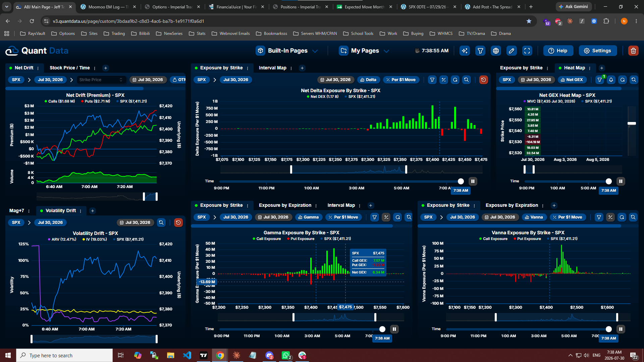Switch to the Interval Map tab in Gamma panel
644x362 pixels.
click(x=341, y=205)
